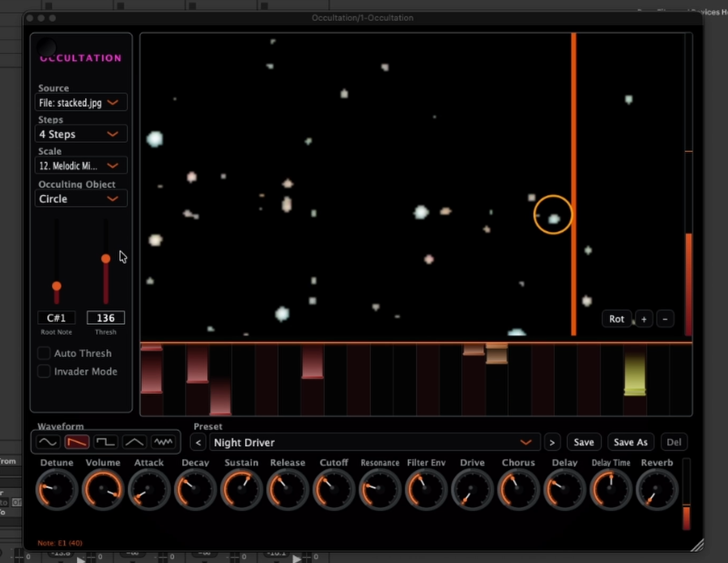The height and width of the screenshot is (563, 728).
Task: Click the plus zoom button beside Rot
Action: tap(644, 319)
